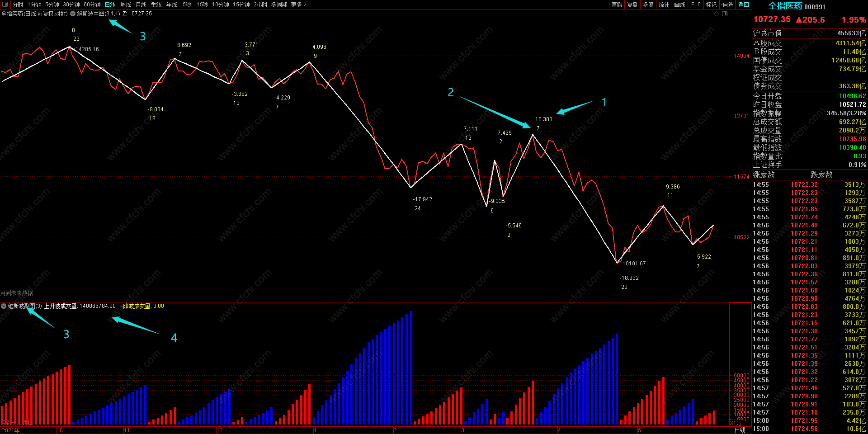Click the wave label -17.942
Viewport: 868px width, 434px height.
click(x=422, y=199)
